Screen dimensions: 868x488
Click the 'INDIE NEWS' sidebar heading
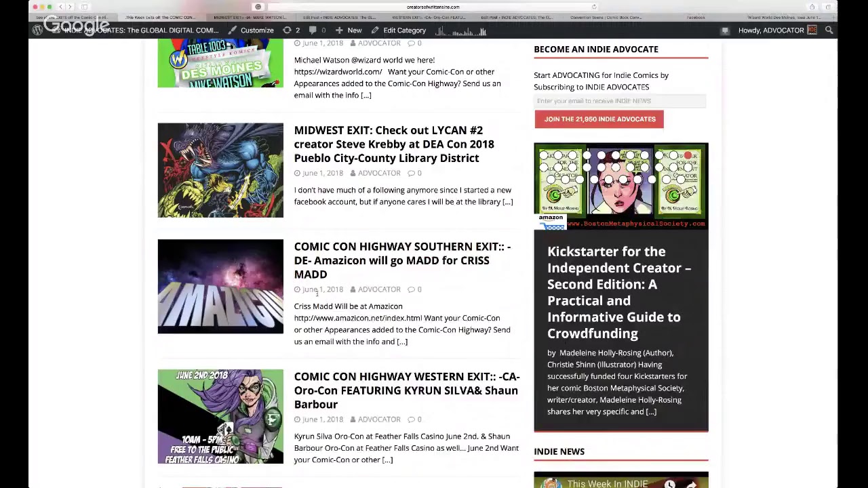coord(559,452)
